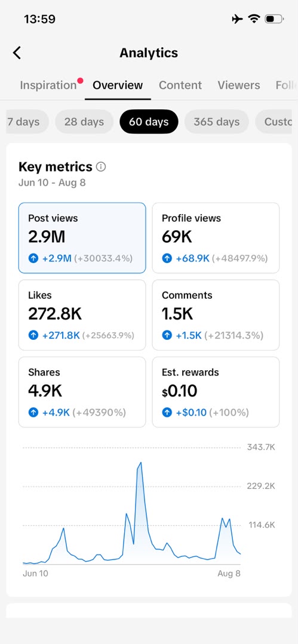Tap the Likes blue up-arrow icon
The height and width of the screenshot is (644, 298).
click(33, 336)
